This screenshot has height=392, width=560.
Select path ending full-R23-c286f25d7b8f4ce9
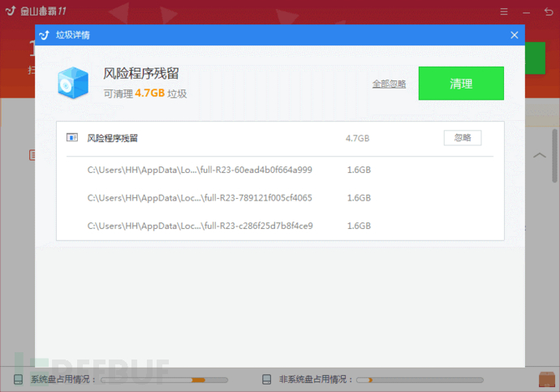[x=200, y=226]
